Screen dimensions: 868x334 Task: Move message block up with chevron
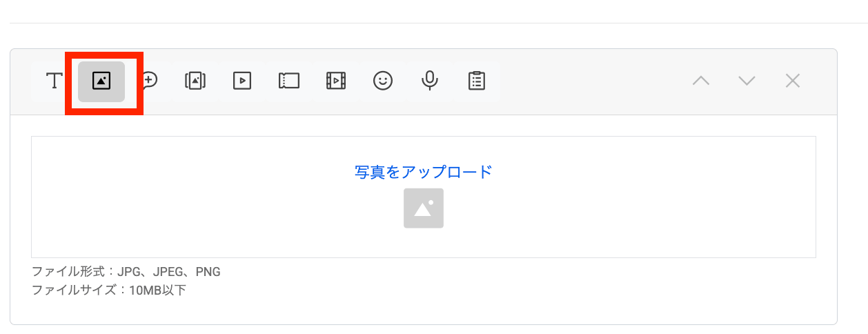click(x=701, y=81)
